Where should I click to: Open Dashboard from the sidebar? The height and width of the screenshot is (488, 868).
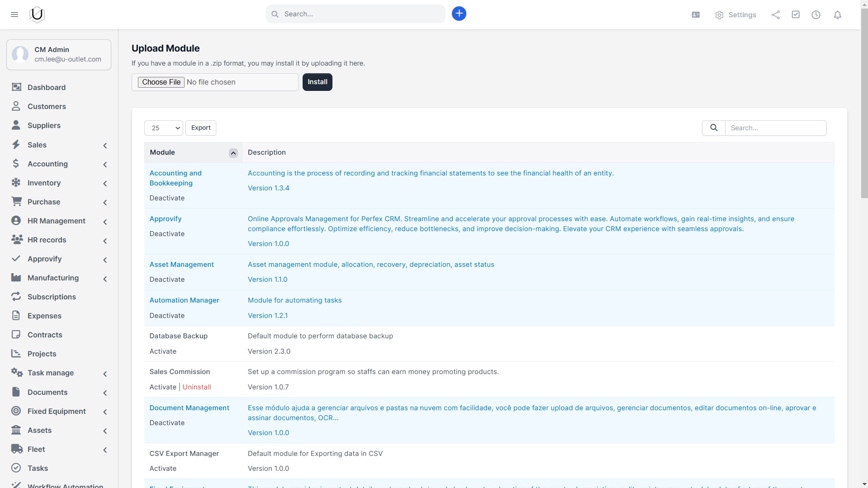coord(46,87)
